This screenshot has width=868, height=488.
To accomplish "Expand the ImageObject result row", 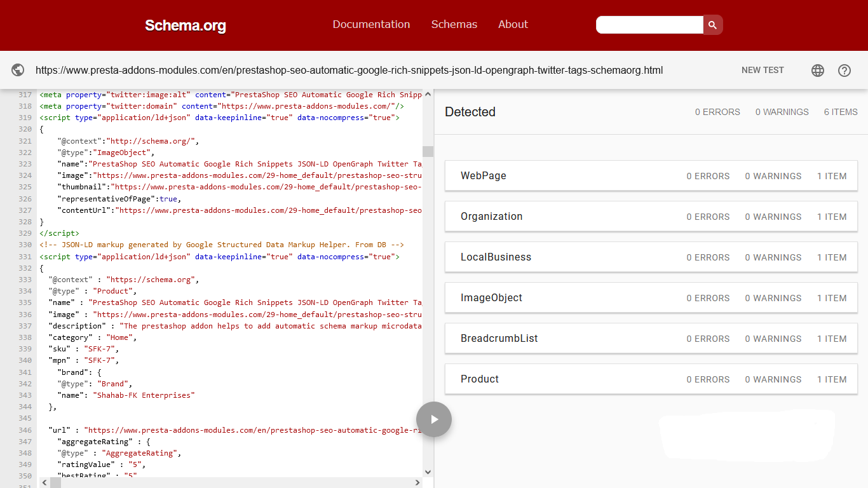I will tap(651, 298).
